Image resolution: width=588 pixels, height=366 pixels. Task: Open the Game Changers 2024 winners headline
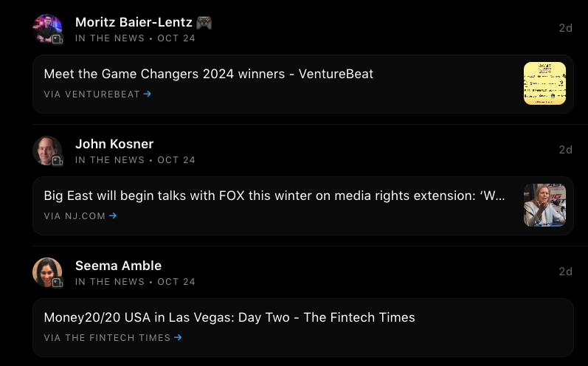point(209,74)
